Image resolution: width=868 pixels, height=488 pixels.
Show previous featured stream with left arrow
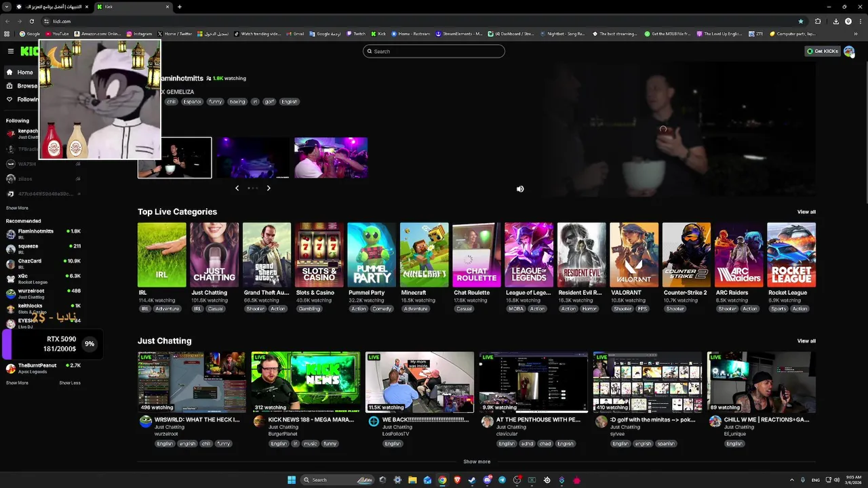click(x=237, y=188)
